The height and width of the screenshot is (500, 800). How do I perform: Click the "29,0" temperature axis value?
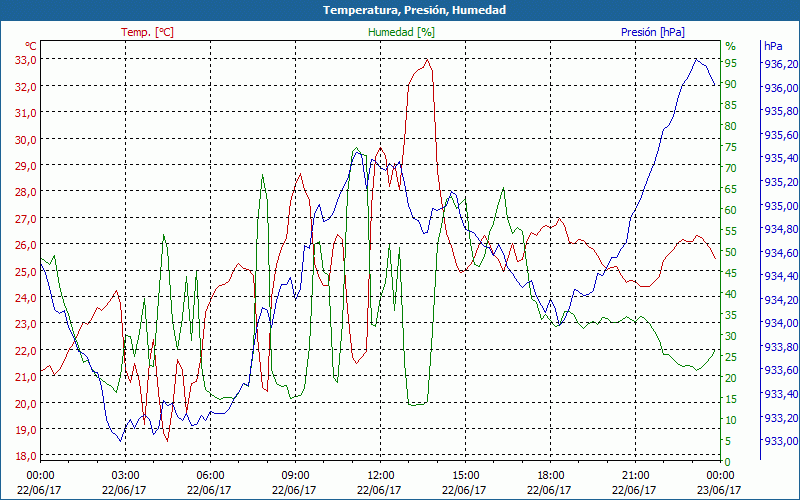pyautogui.click(x=26, y=165)
